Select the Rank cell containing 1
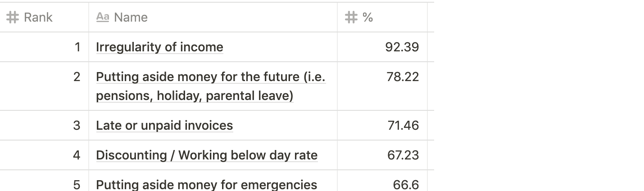 44,47
